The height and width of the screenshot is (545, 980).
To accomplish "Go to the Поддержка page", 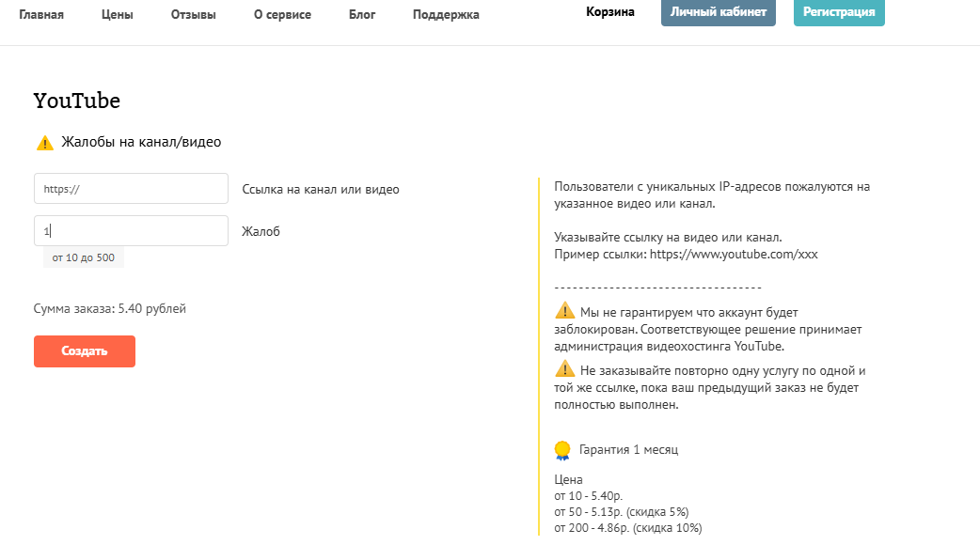I will pyautogui.click(x=446, y=14).
